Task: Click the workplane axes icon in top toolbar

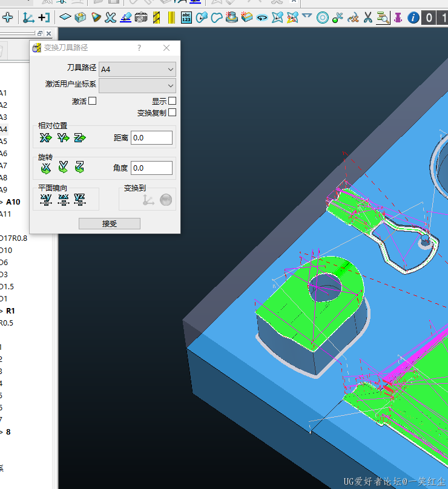Action: coord(28,18)
